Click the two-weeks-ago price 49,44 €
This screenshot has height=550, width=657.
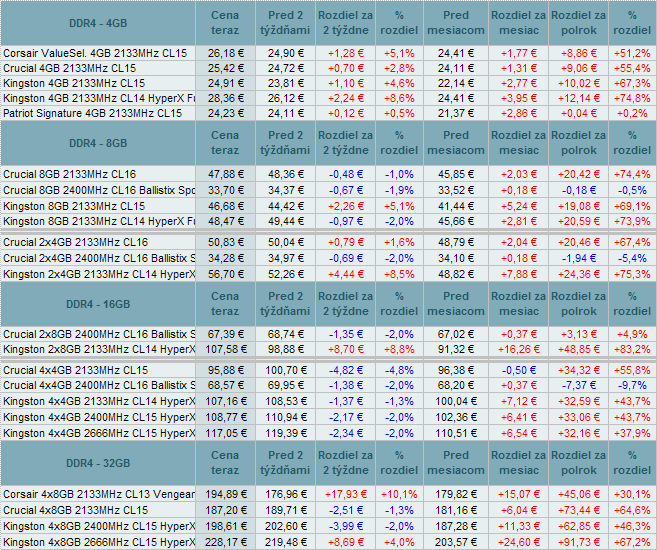pos(286,221)
